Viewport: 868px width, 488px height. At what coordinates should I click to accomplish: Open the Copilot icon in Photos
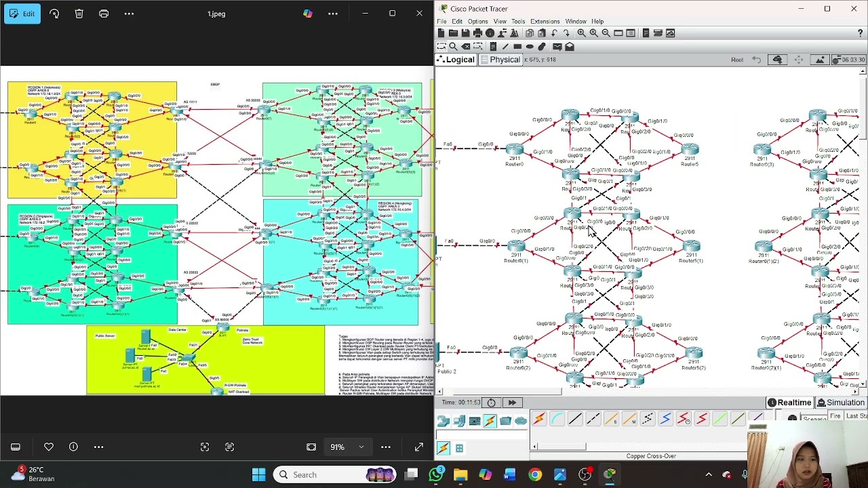[x=308, y=14]
